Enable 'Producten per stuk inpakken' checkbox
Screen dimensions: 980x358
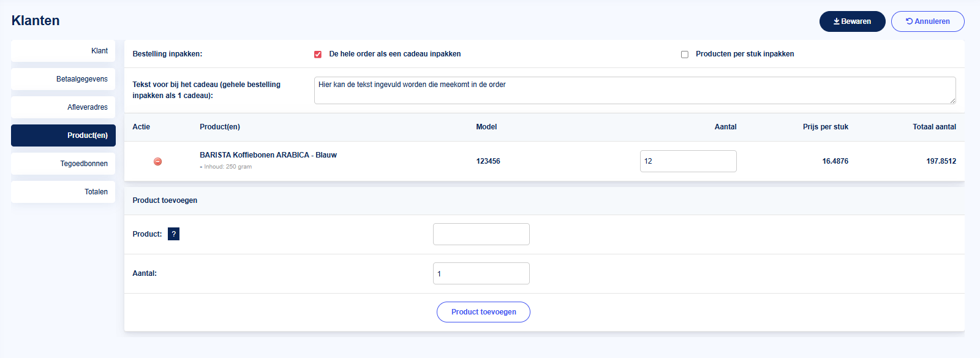coord(685,55)
